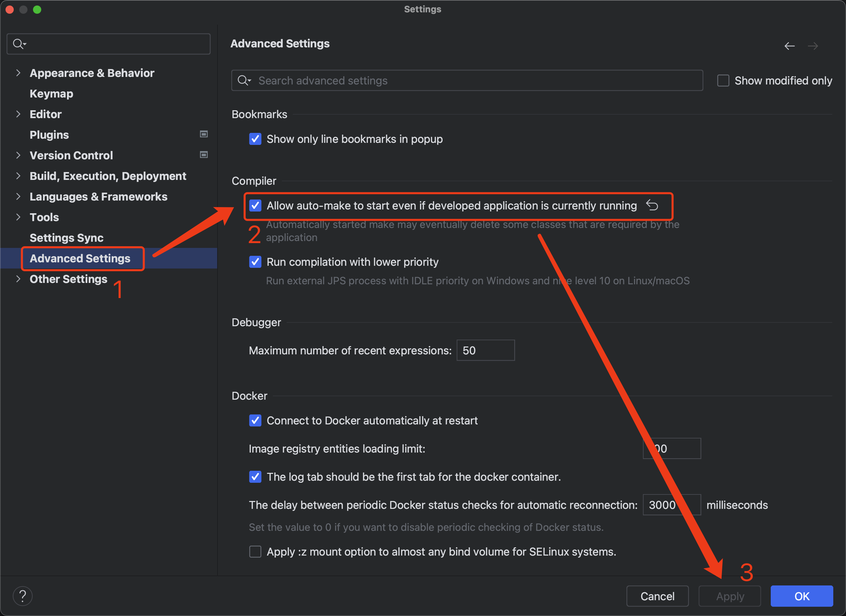Reset the auto-make setting using the revert arrow
This screenshot has width=846, height=616.
652,205
